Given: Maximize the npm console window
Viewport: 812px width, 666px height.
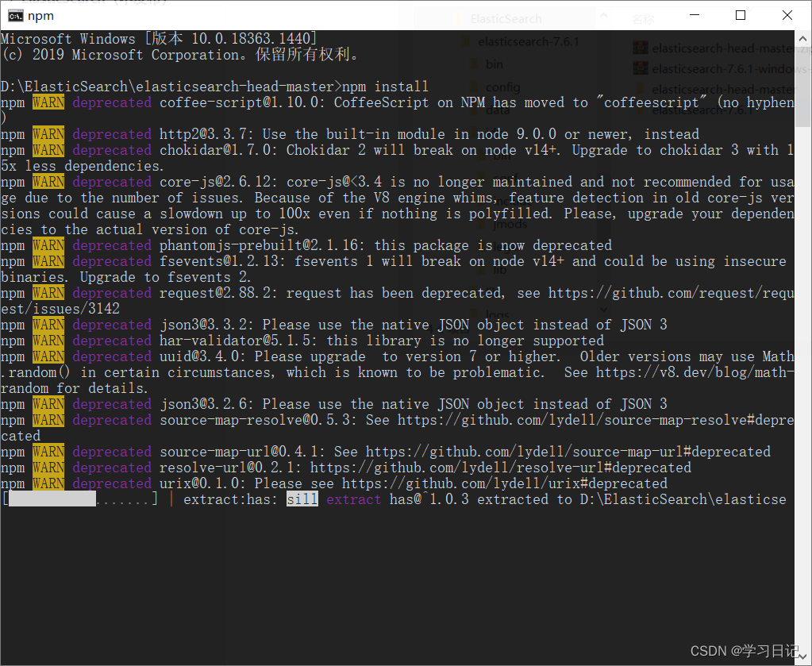Looking at the screenshot, I should [x=741, y=15].
